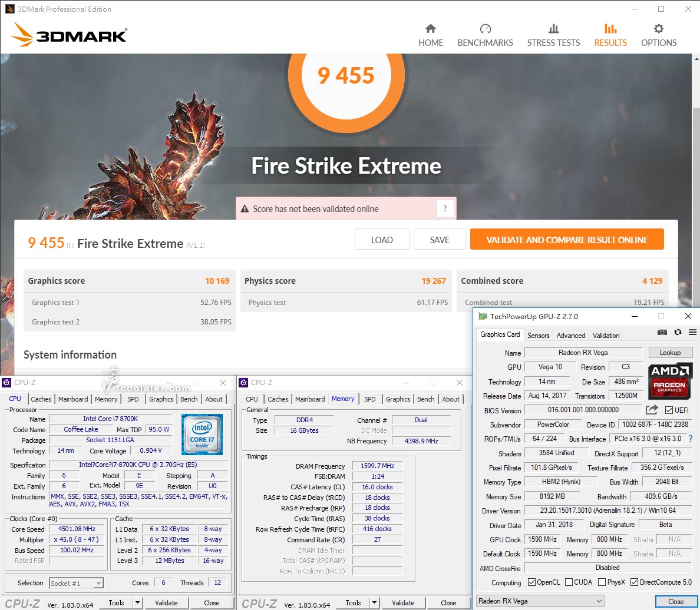Viewport: 700px width, 610px height.
Task: Click Validate in the left CPU-Z window
Action: pyautogui.click(x=166, y=603)
